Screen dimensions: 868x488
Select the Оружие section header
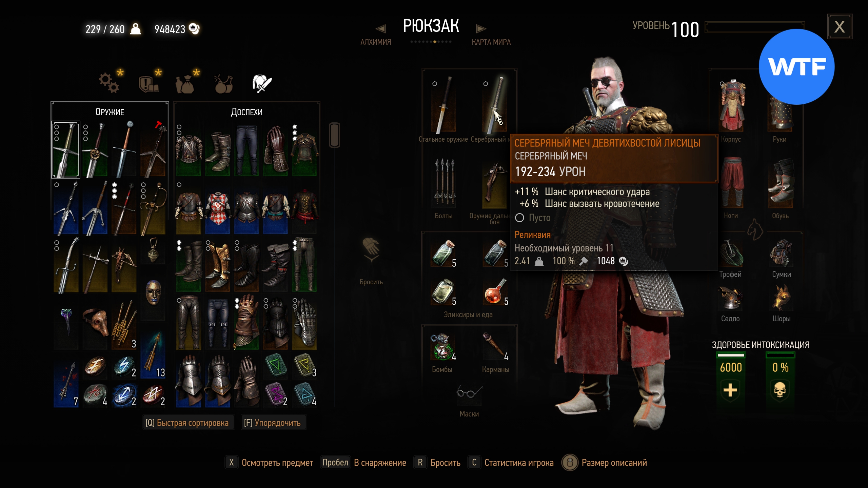[110, 112]
